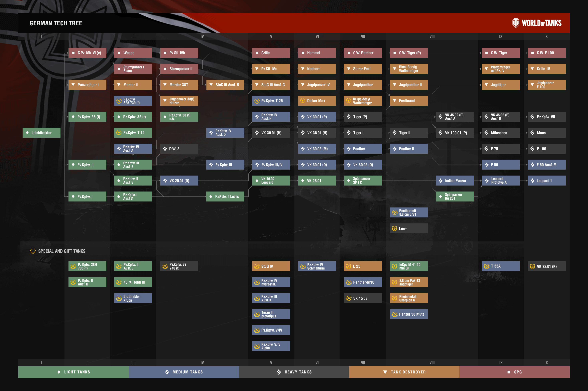
Task: Click the World of Tanks logo
Action: pos(537,23)
